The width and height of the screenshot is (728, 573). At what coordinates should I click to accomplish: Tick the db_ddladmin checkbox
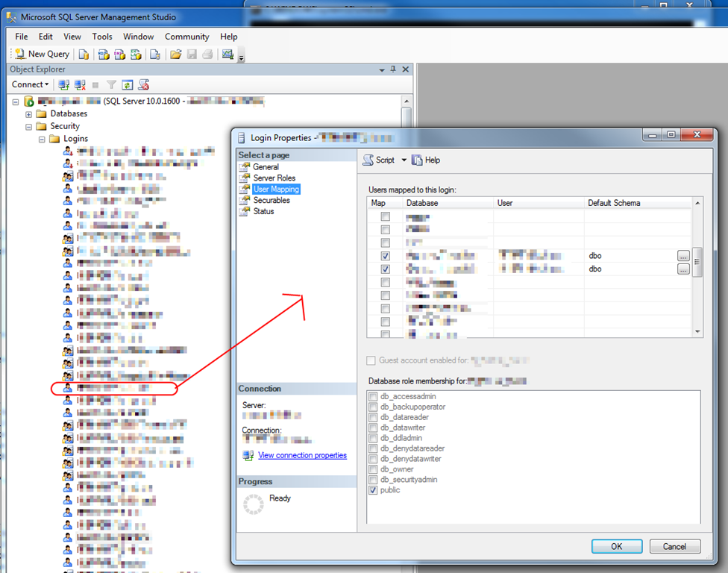(373, 438)
